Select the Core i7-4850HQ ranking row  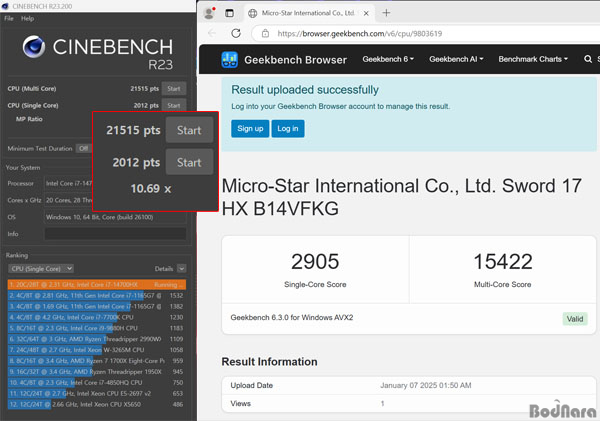96,383
